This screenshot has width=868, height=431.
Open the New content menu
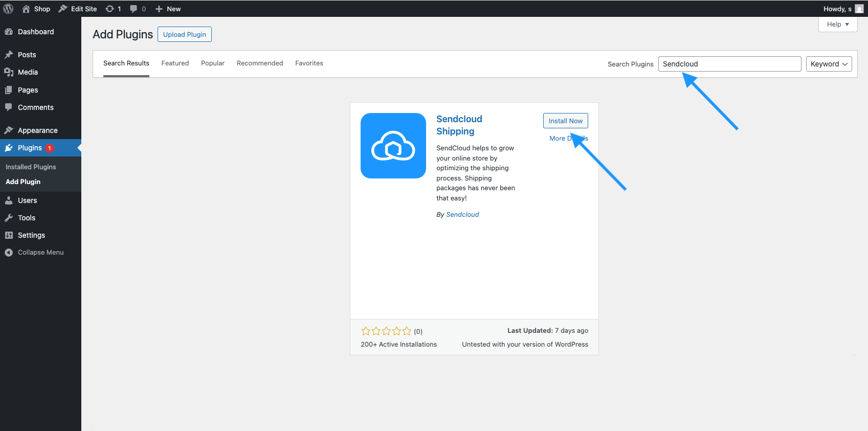pos(168,9)
